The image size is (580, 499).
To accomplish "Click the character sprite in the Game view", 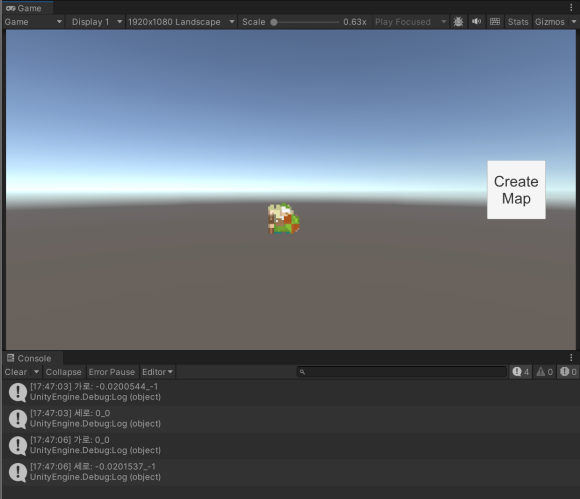I will pyautogui.click(x=283, y=219).
